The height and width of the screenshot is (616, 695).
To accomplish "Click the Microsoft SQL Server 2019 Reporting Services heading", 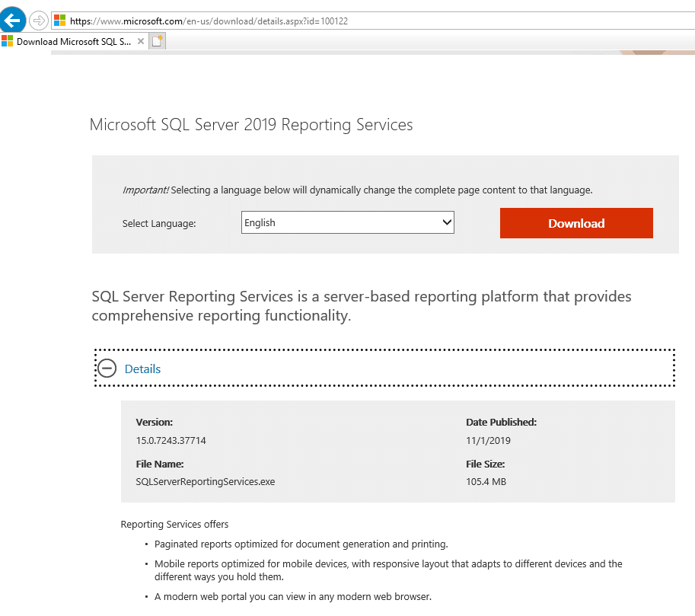I will [251, 125].
